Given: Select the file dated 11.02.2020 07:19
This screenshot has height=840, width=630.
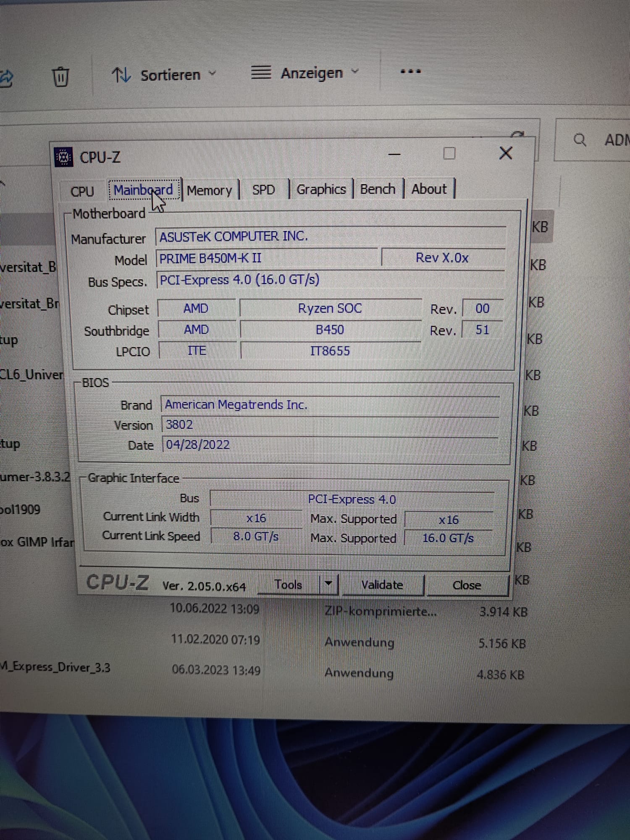Looking at the screenshot, I should pos(215,640).
